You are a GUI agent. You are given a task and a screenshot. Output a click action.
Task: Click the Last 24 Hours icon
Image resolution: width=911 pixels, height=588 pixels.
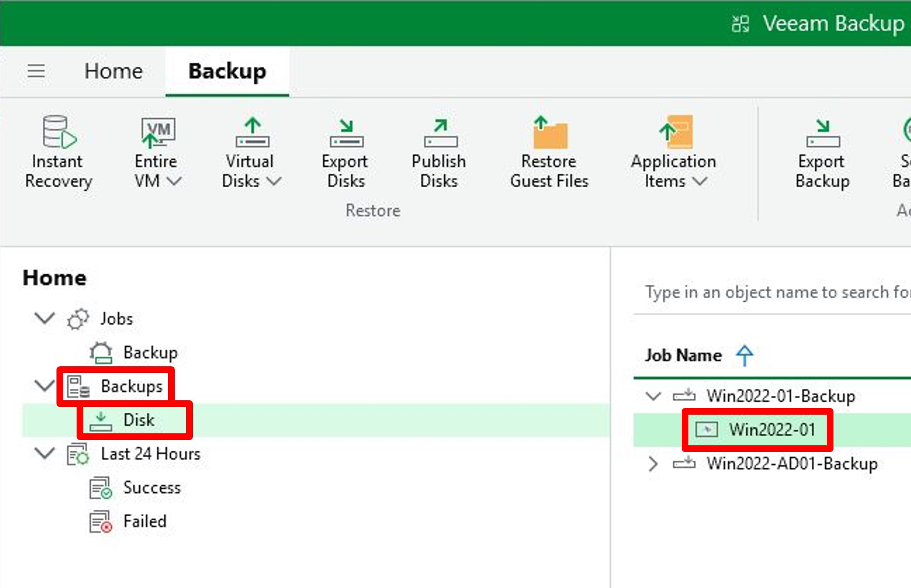tap(78, 454)
